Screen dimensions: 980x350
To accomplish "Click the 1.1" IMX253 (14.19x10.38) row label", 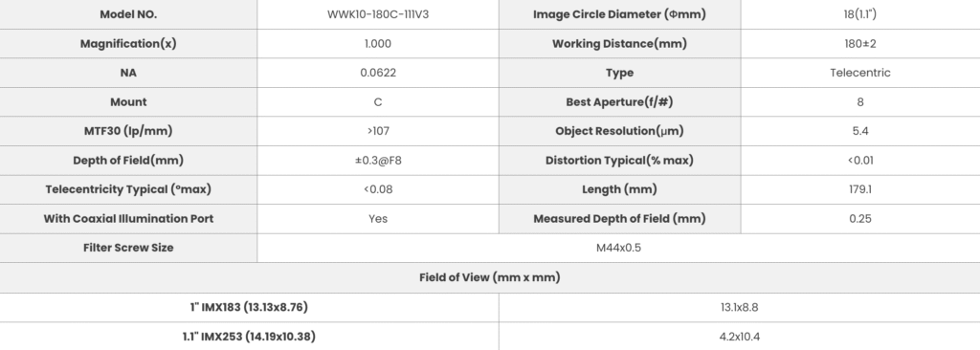I will 249,337.
